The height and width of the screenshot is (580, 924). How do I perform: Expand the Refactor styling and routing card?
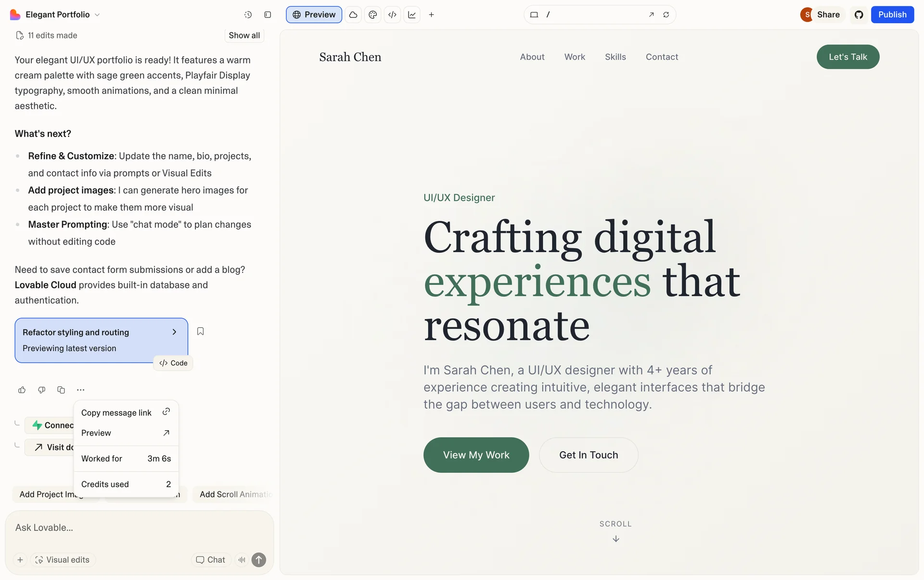(174, 332)
